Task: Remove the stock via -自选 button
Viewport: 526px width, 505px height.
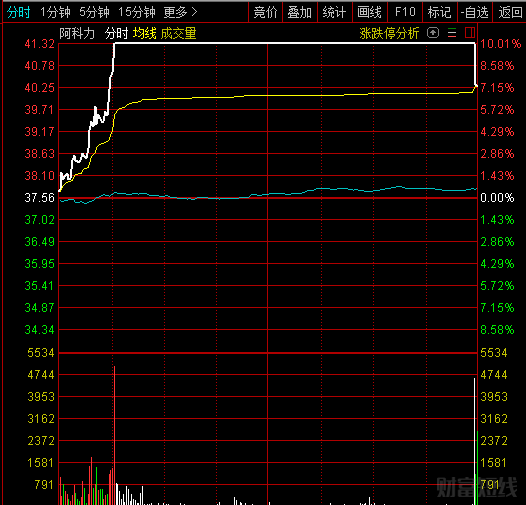Action: click(475, 12)
